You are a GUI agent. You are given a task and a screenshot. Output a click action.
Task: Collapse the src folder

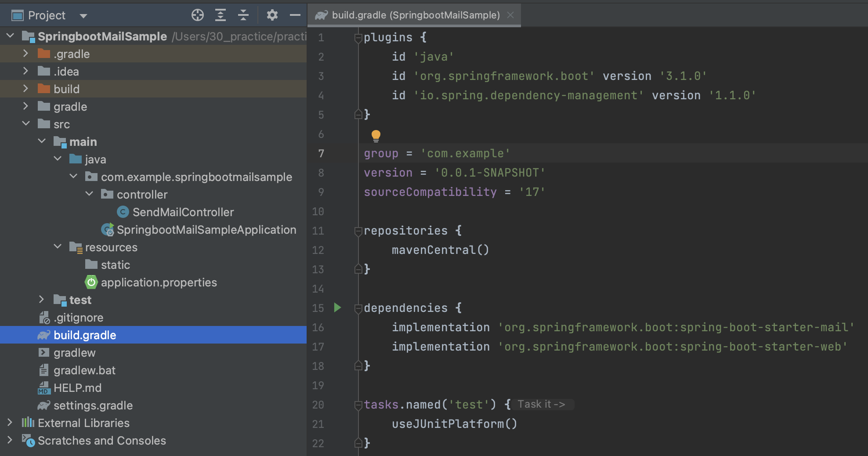(x=26, y=124)
